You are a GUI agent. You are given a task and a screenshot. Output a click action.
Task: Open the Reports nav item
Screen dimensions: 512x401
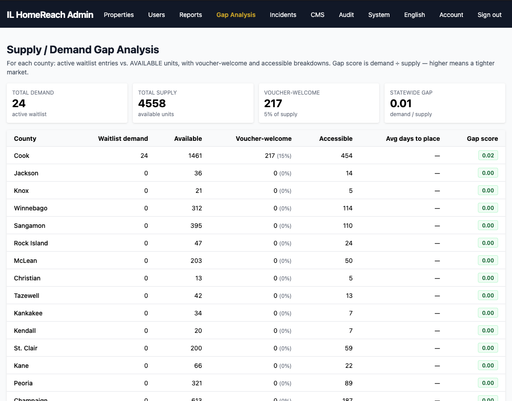[x=191, y=15]
